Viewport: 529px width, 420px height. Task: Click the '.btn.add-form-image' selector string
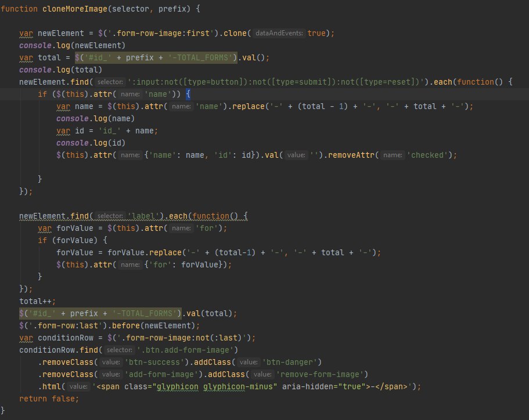coord(185,350)
